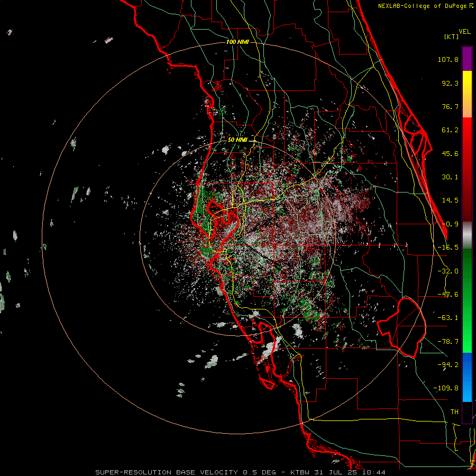Image resolution: width=476 pixels, height=476 pixels.
Task: Click the 100 NMI range ring label
Action: [237, 42]
